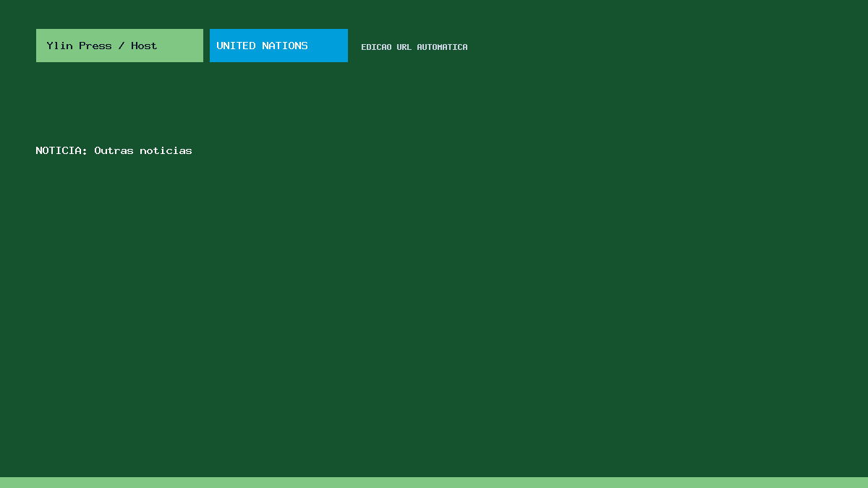Select the blue UNITED NATIONS box
This screenshot has height=488, width=868.
278,46
